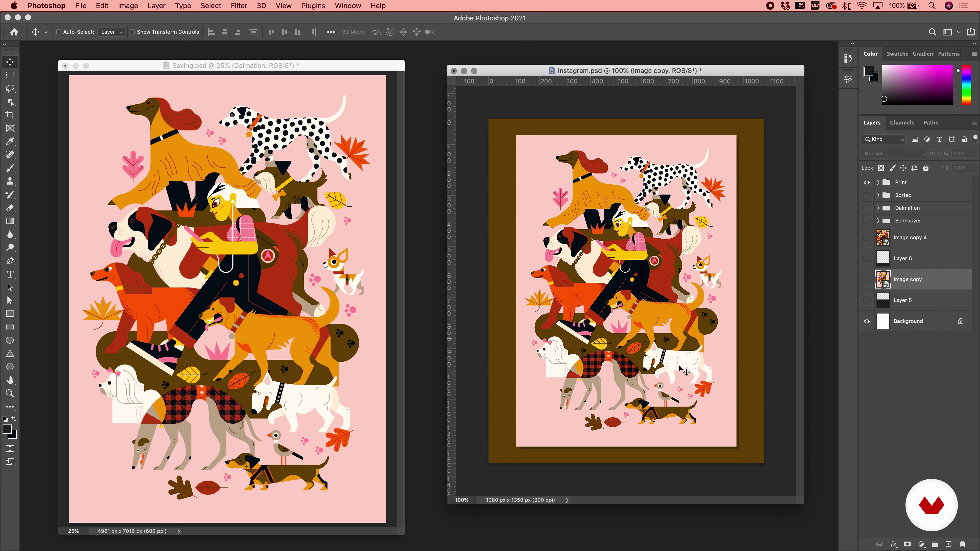Screen dimensions: 980x551
Task: Select the Zoom tool in toolbar
Action: pyautogui.click(x=10, y=394)
